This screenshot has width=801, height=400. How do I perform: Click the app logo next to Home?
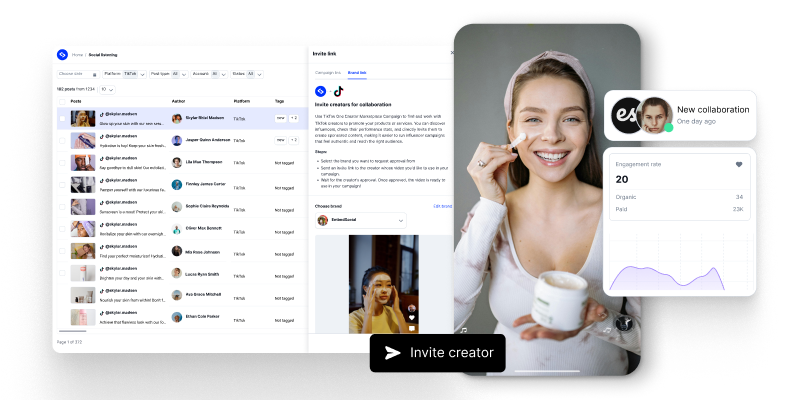[x=62, y=54]
